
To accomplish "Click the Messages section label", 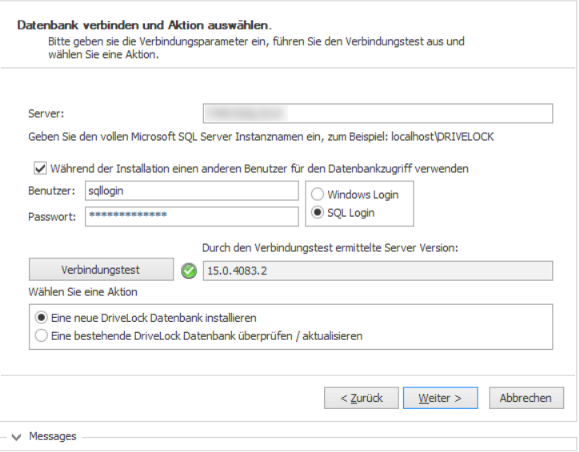I will 52,436.
